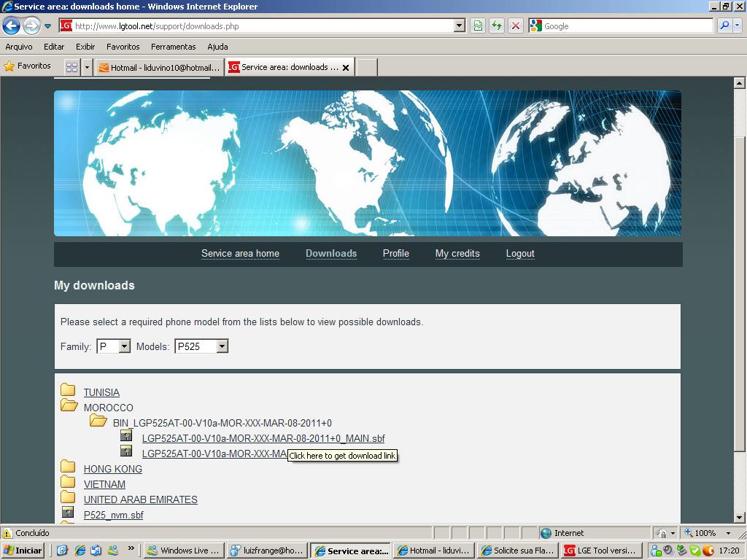
Task: Click the page scrollbar down arrow
Action: pos(739,517)
